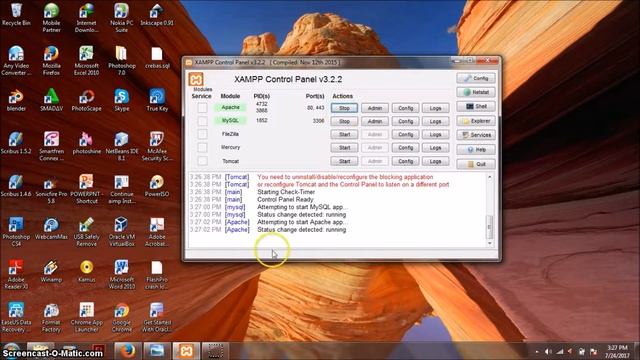
Task: View the Mercury Logs
Action: click(436, 148)
